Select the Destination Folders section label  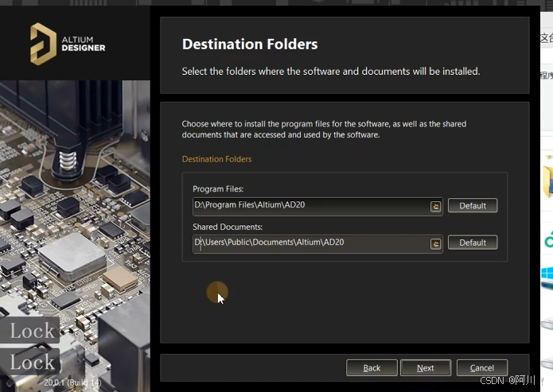coord(216,159)
